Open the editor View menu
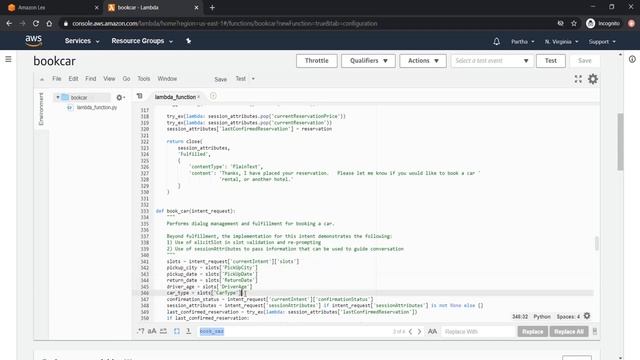 click(x=109, y=78)
